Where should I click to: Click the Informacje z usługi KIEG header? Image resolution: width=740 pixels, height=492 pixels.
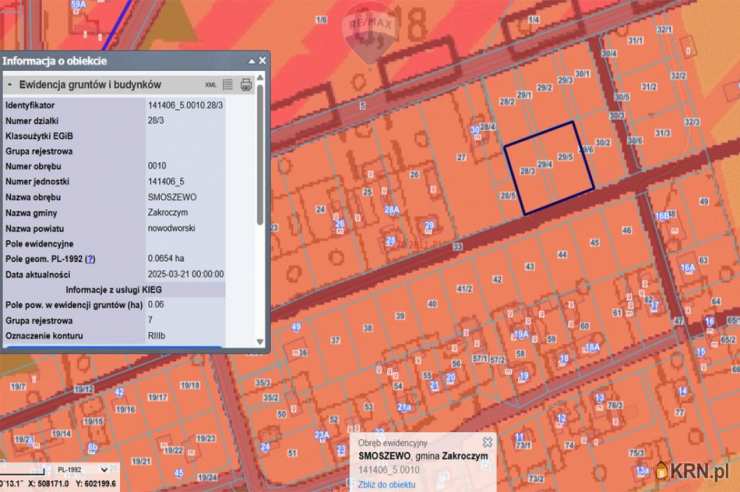114,288
